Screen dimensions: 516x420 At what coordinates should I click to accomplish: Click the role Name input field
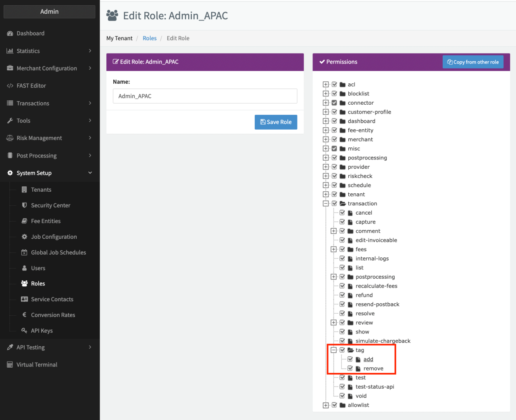pyautogui.click(x=205, y=96)
